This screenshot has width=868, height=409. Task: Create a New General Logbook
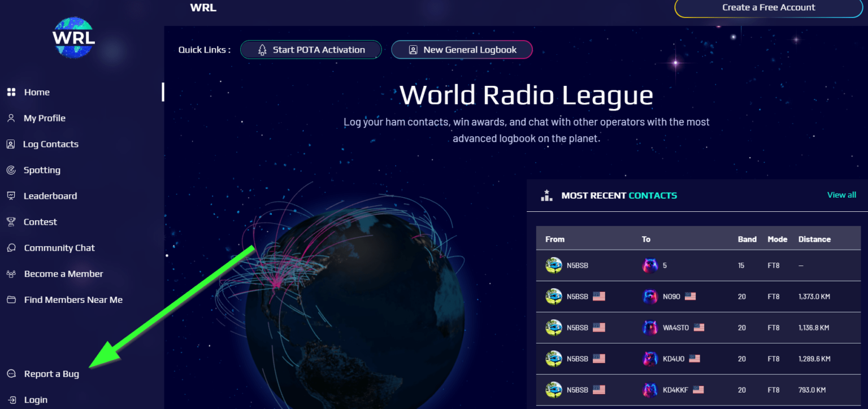point(462,49)
